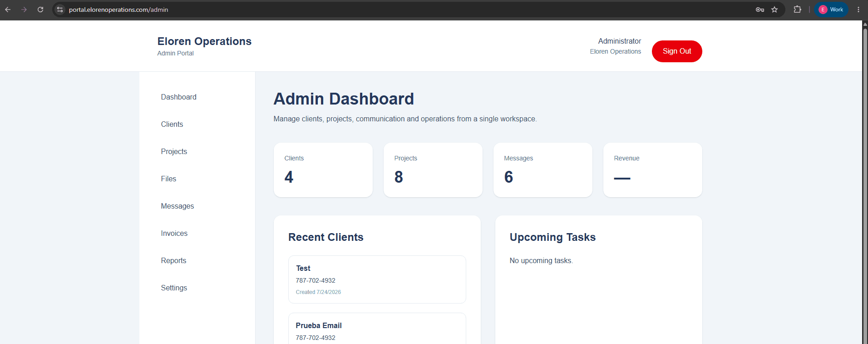Open the browser extensions puzzle icon
868x344 pixels.
coord(797,10)
